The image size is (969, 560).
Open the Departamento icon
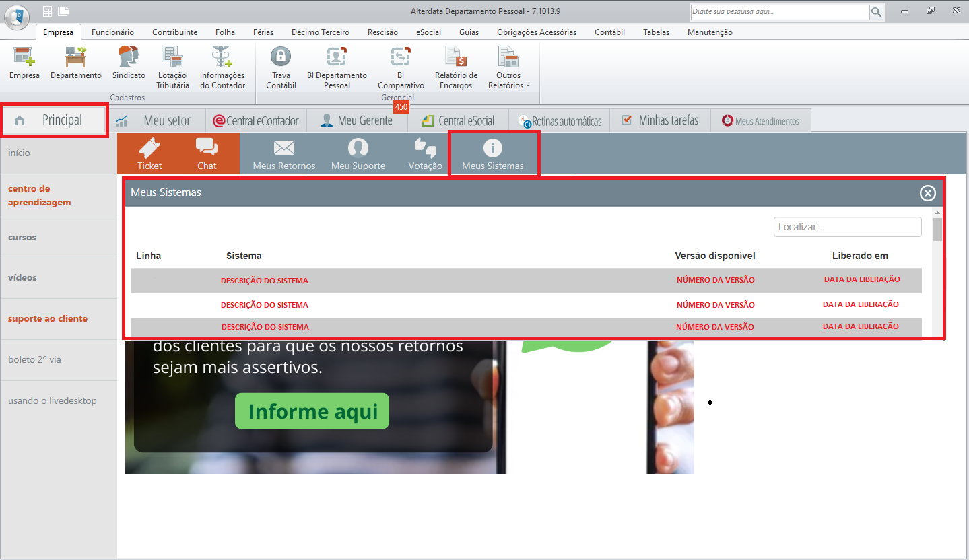[x=76, y=64]
